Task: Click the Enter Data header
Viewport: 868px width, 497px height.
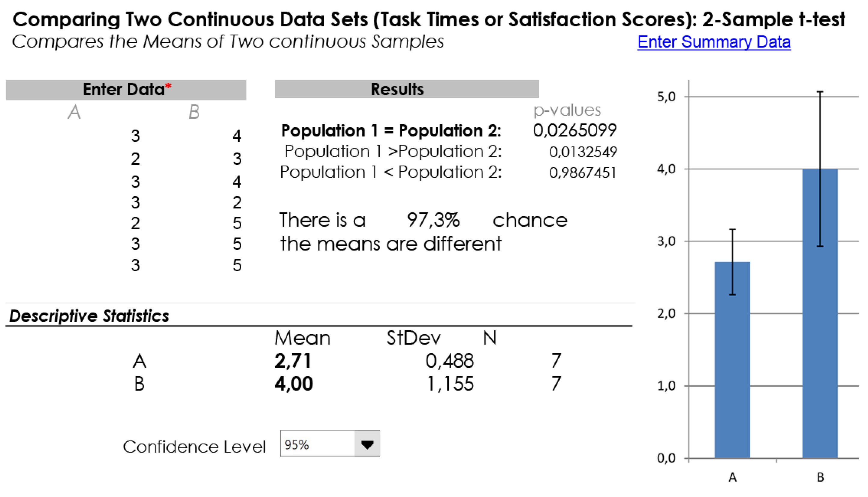Action: point(124,90)
